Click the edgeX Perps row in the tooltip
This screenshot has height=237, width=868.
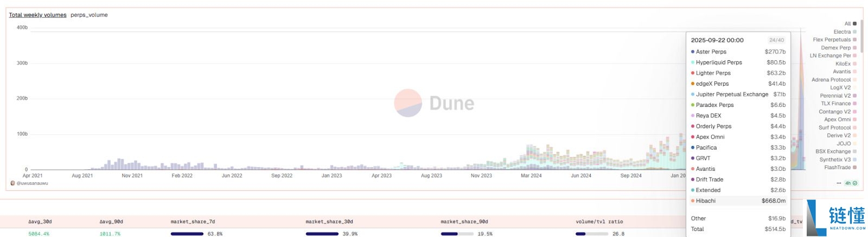coord(738,84)
